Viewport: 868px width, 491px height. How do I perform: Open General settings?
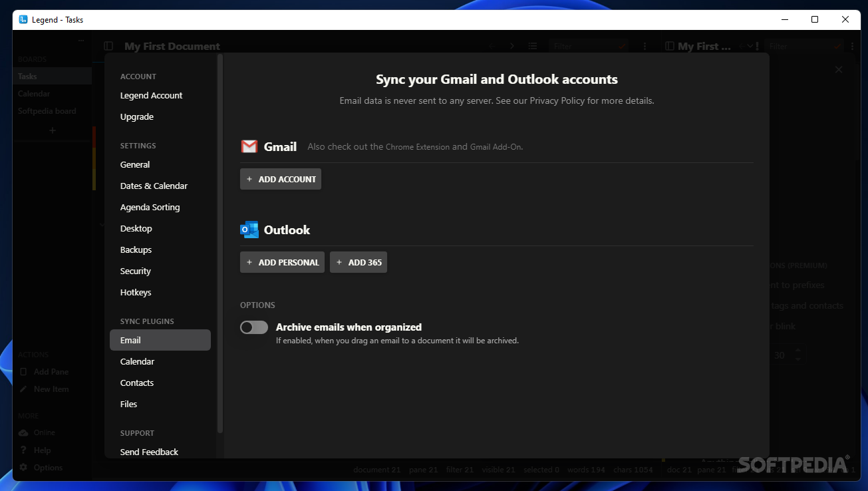pos(135,164)
